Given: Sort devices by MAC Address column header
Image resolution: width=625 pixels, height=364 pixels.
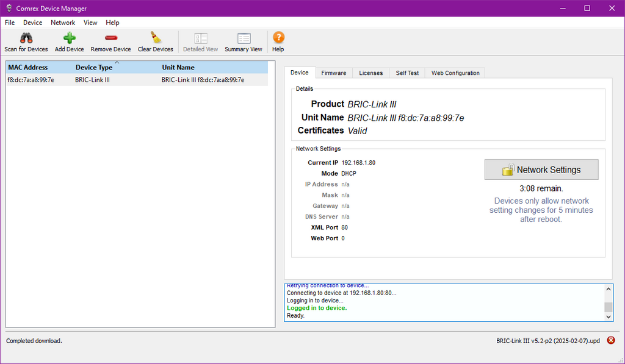Looking at the screenshot, I should [28, 68].
